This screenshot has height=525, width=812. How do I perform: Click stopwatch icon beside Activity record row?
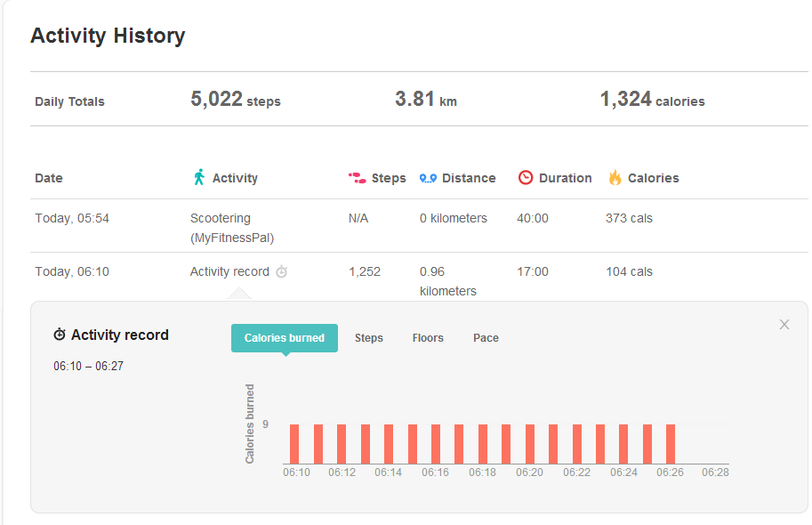tap(282, 271)
